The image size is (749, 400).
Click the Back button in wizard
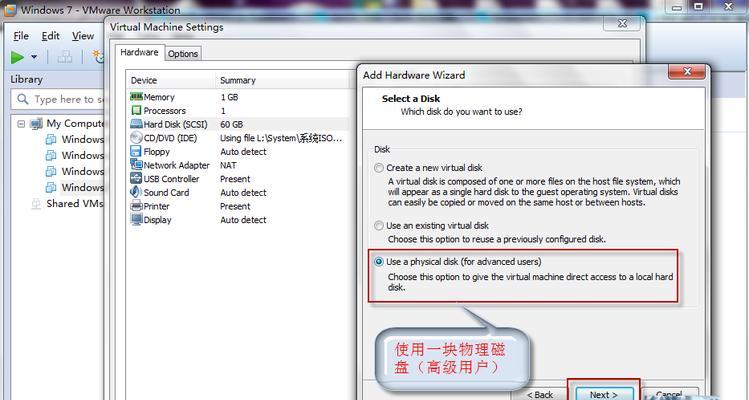(x=540, y=394)
